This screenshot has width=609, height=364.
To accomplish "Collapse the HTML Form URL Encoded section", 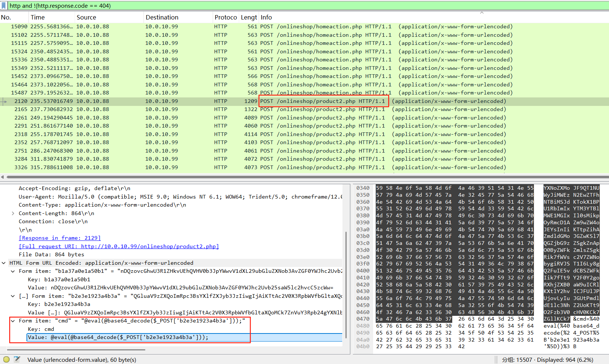I will pyautogui.click(x=4, y=263).
